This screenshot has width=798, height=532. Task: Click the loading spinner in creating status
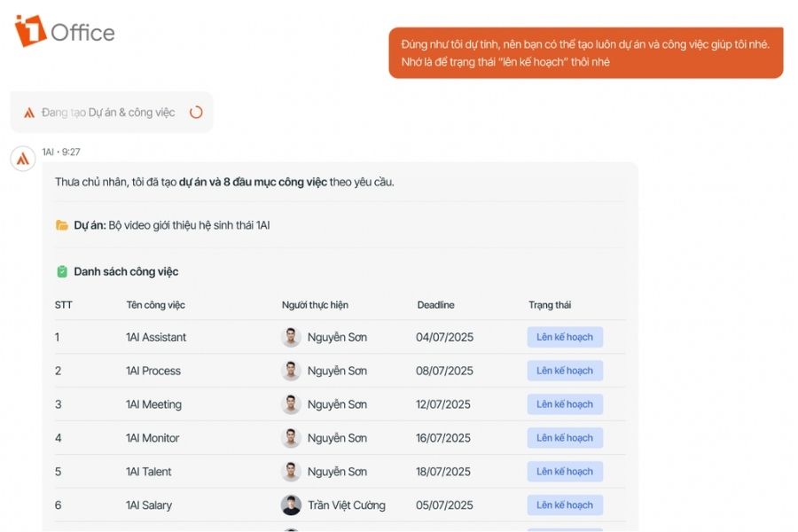click(196, 113)
